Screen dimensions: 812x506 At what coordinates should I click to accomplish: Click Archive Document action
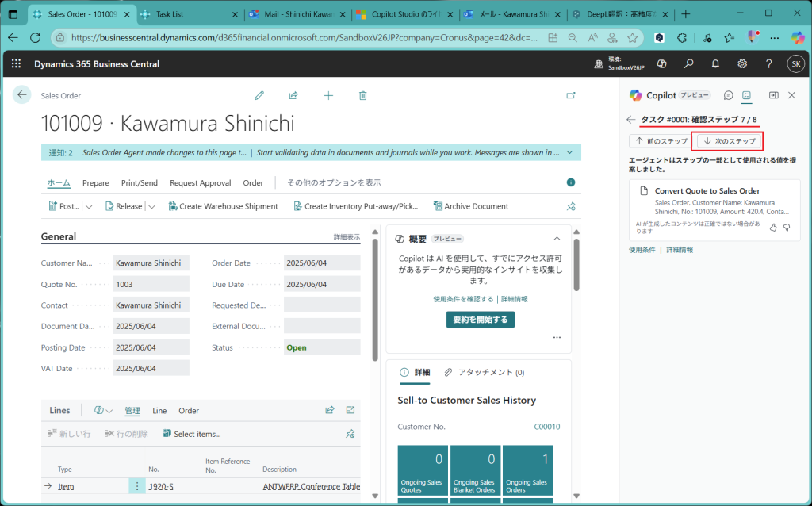pos(471,206)
